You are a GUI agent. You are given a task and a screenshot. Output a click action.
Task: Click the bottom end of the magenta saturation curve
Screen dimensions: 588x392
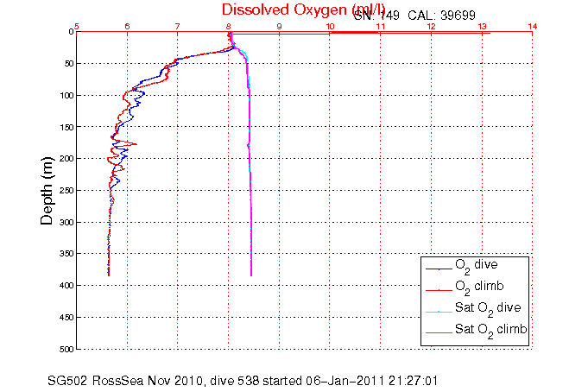(x=251, y=275)
